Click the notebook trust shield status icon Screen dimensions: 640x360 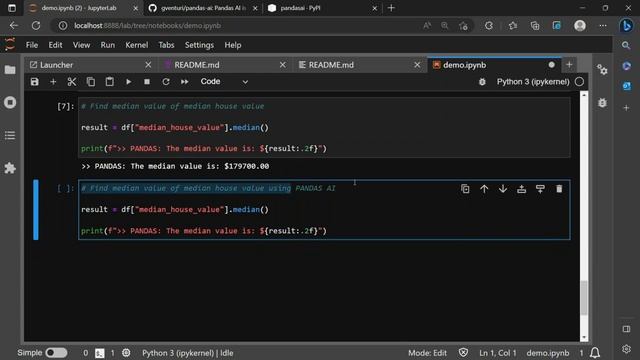[463, 353]
